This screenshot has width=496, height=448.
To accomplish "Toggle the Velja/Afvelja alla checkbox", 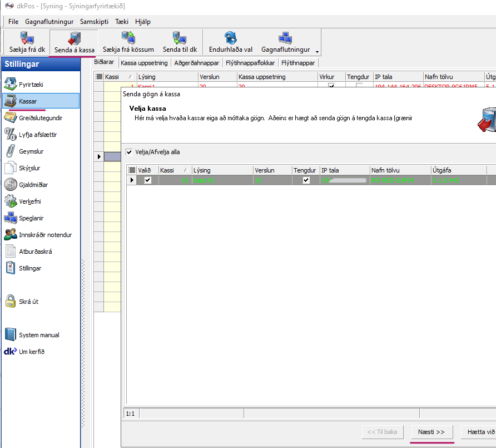I will pos(130,152).
